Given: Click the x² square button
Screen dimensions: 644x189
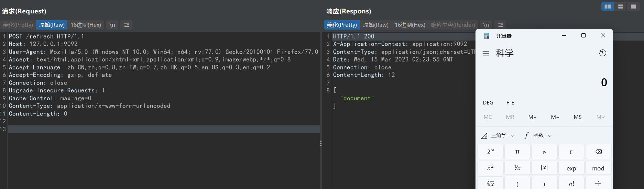Looking at the screenshot, I should (x=491, y=168).
